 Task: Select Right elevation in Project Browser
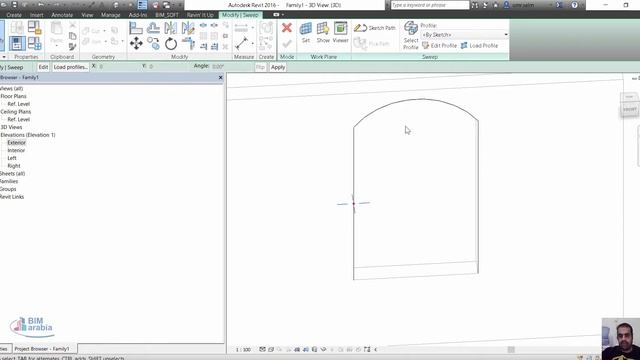click(x=14, y=166)
